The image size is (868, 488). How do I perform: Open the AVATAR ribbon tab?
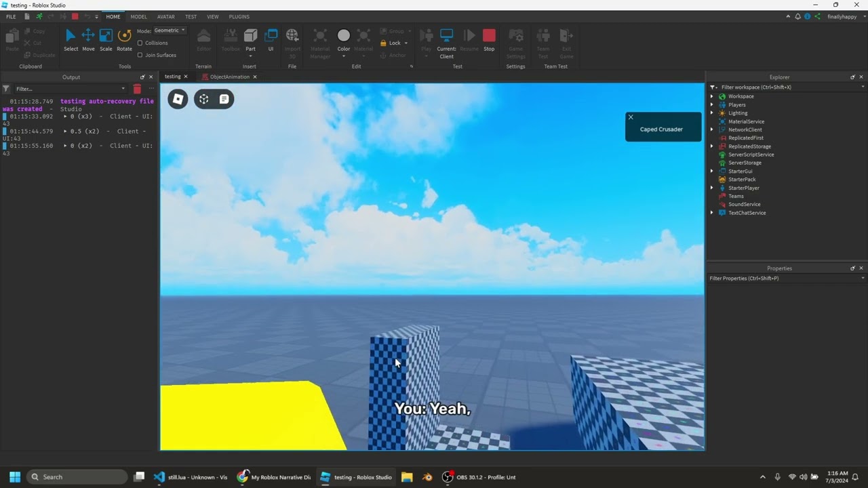(165, 16)
